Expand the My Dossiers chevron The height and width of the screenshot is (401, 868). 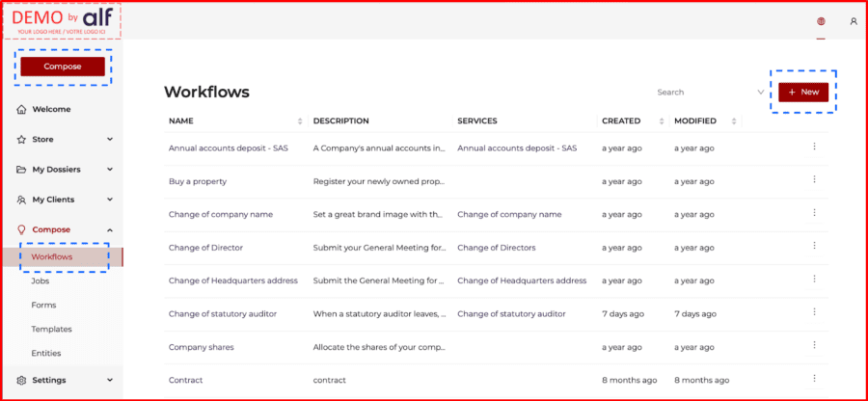pyautogui.click(x=110, y=170)
